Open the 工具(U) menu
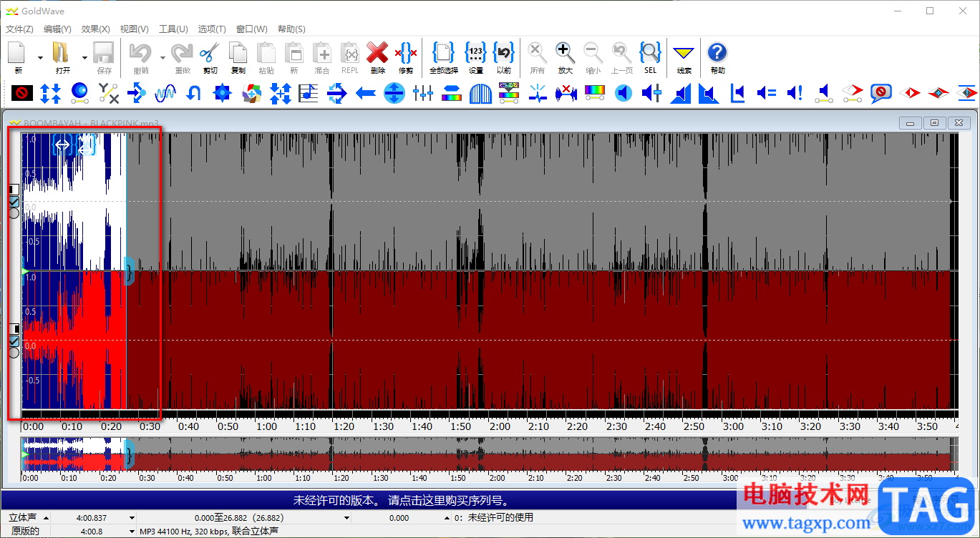 pyautogui.click(x=173, y=29)
